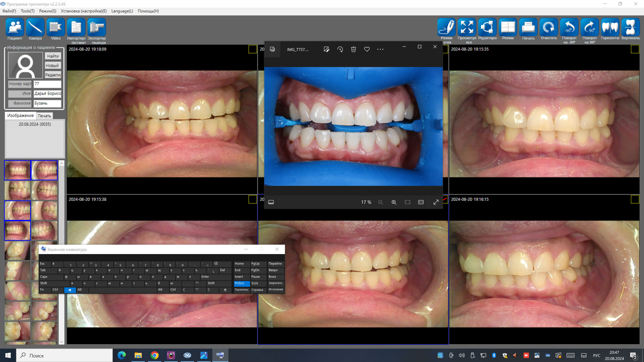This screenshot has width=644, height=362.
Task: Click the Очистить (Clear) toolbar icon
Action: [549, 27]
